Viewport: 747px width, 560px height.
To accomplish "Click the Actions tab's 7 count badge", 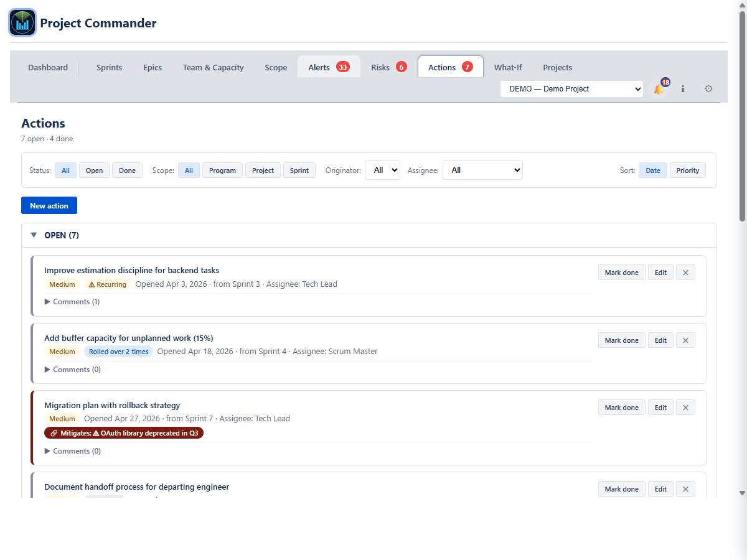I will [x=467, y=67].
